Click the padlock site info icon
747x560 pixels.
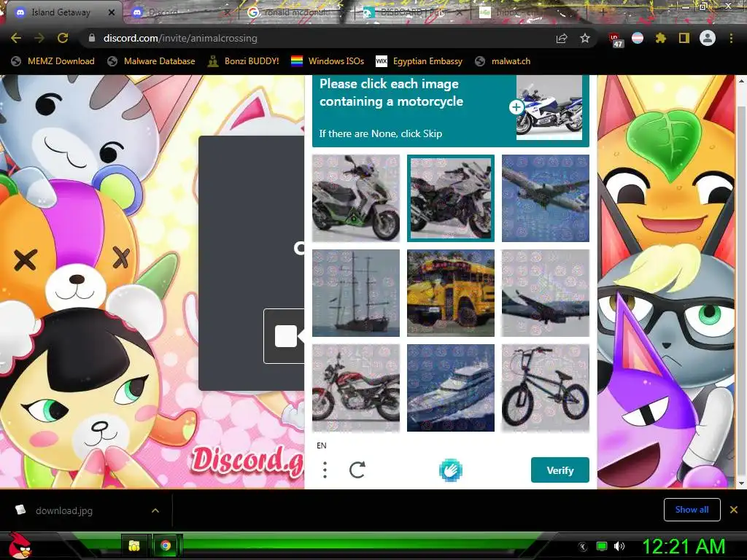[x=92, y=38]
